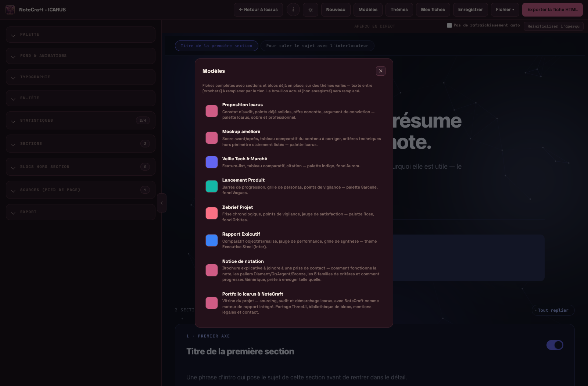The width and height of the screenshot is (588, 386).
Task: Expand the Sections panel
Action: [80, 144]
